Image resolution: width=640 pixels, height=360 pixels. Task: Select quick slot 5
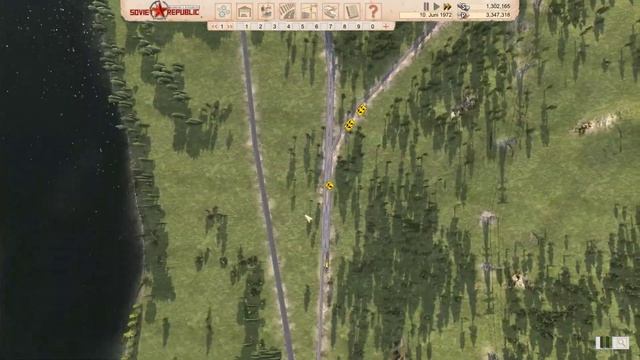(x=302, y=27)
